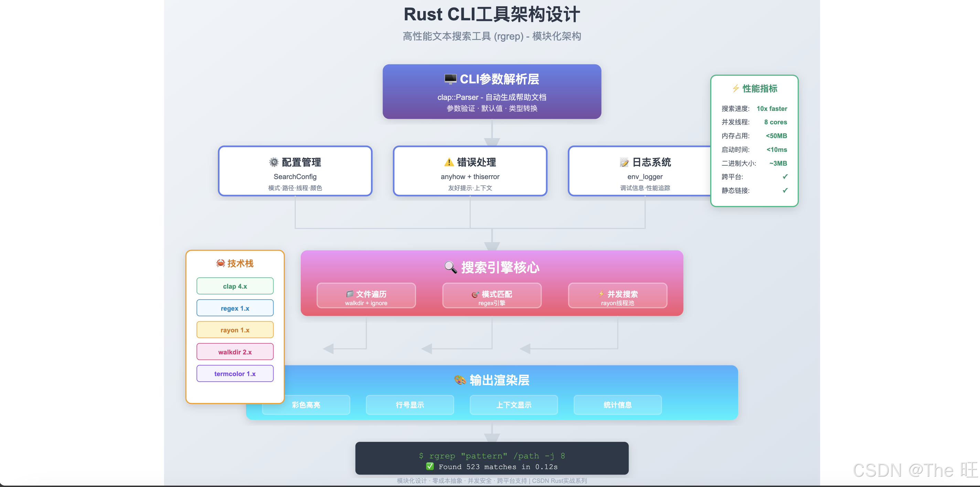
Task: Click the 行号显示 output button
Action: pos(410,405)
